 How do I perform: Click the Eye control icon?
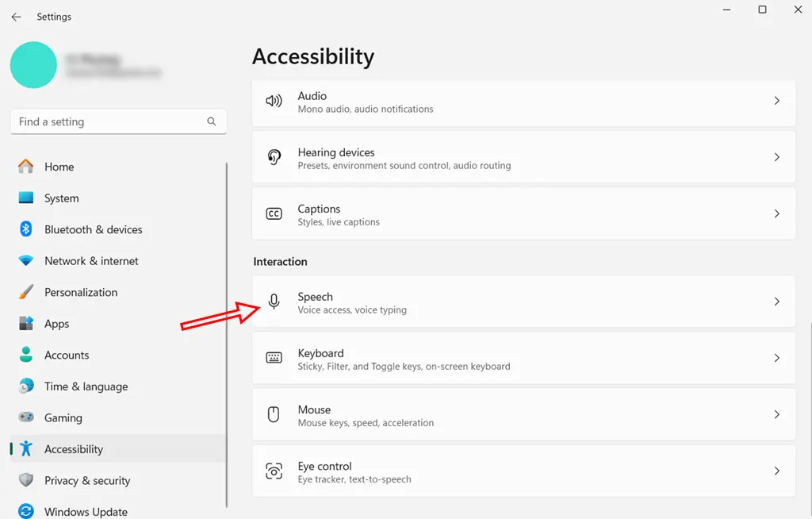pos(274,471)
